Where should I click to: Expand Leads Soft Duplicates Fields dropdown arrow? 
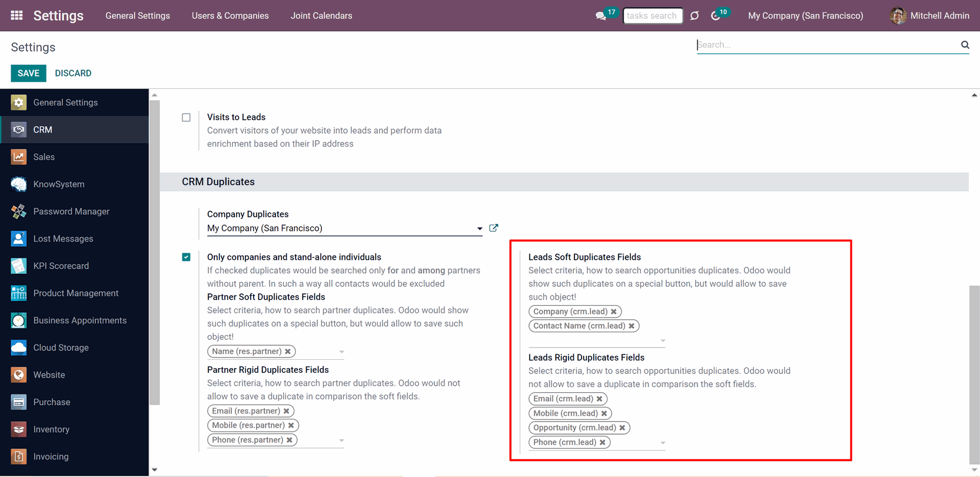click(x=663, y=341)
